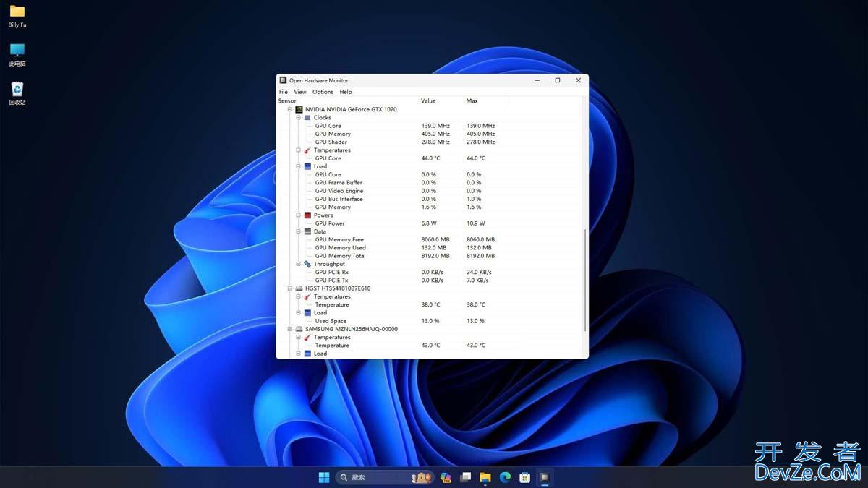Viewport: 868px width, 488px height.
Task: Click the 7.0 KB/s max value
Action: [477, 280]
